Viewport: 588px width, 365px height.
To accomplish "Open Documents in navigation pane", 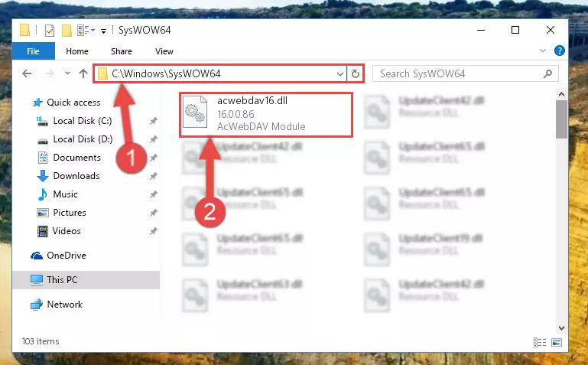I will click(x=77, y=158).
